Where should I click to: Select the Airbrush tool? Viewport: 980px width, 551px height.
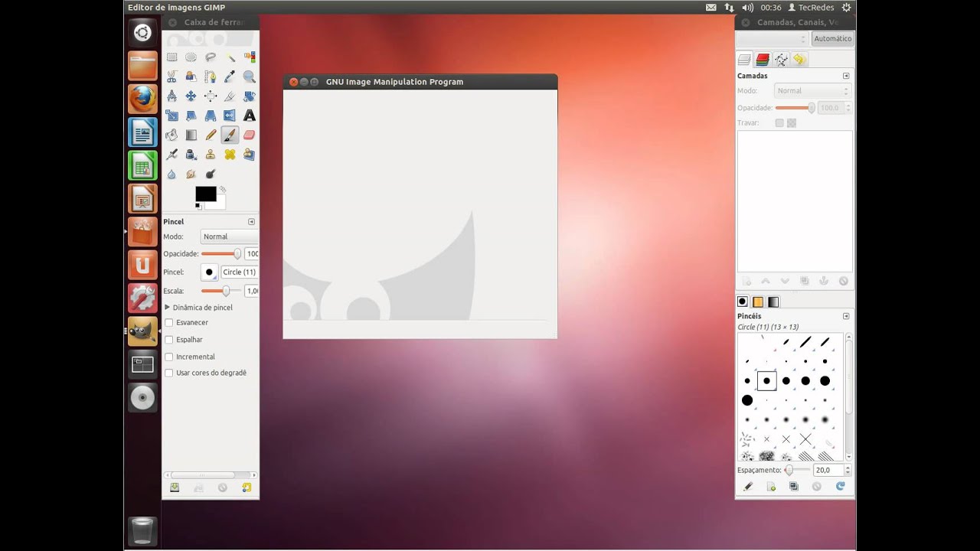(x=171, y=155)
